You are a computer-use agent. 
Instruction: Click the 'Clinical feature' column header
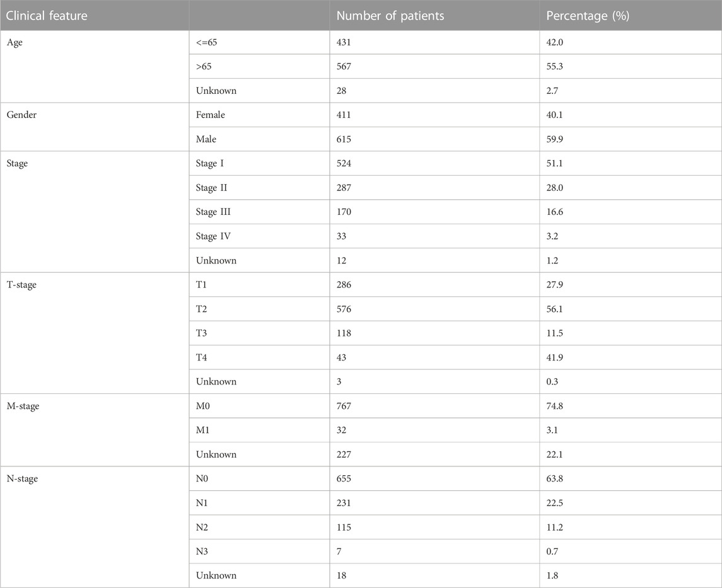[x=47, y=16]
